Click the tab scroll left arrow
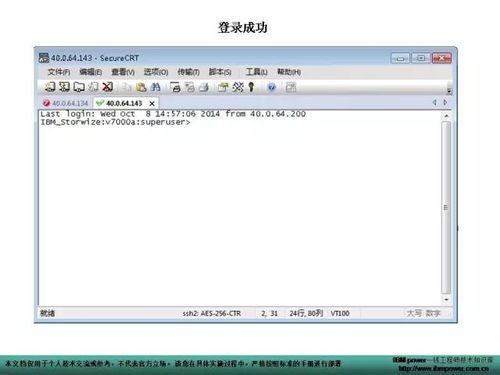 pyautogui.click(x=435, y=102)
